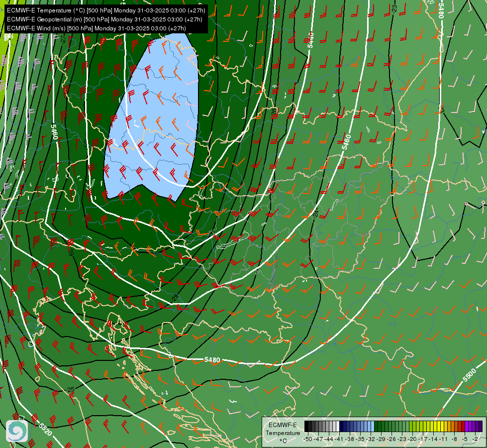Click the light blue swatch above -32
Viewport: 487px width, 448px height.
(x=373, y=426)
